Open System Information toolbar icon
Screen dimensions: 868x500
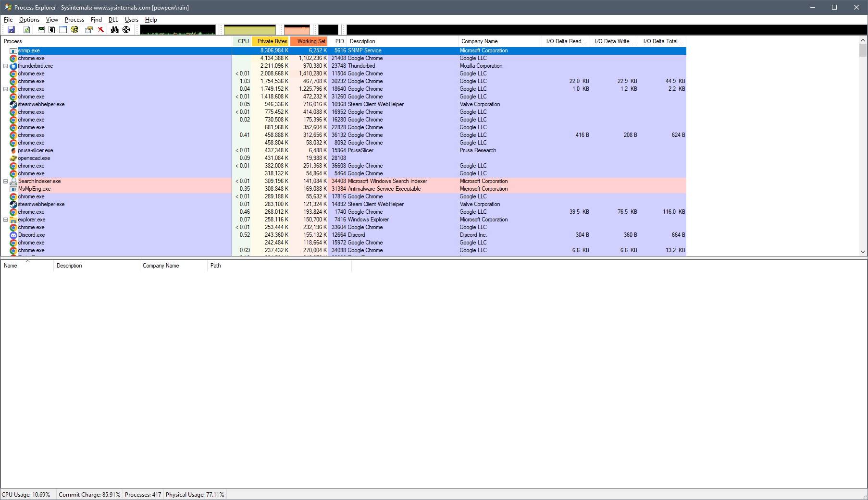click(41, 30)
